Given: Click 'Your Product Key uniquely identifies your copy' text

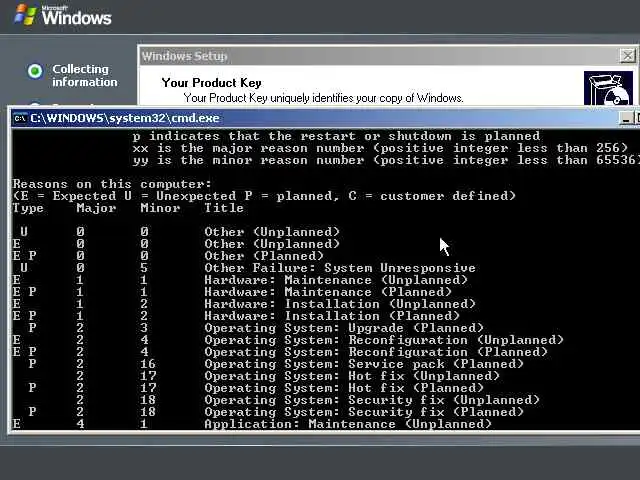Looking at the screenshot, I should (323, 98).
